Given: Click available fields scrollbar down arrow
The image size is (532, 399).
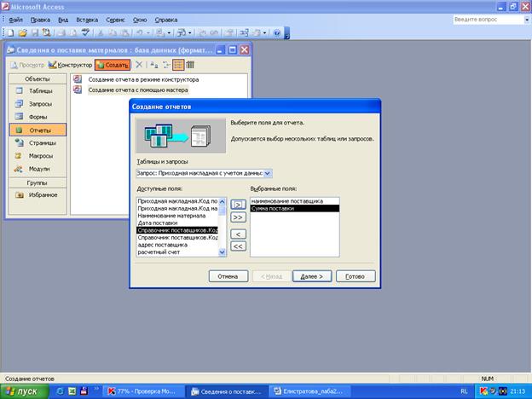Looking at the screenshot, I should pos(223,252).
